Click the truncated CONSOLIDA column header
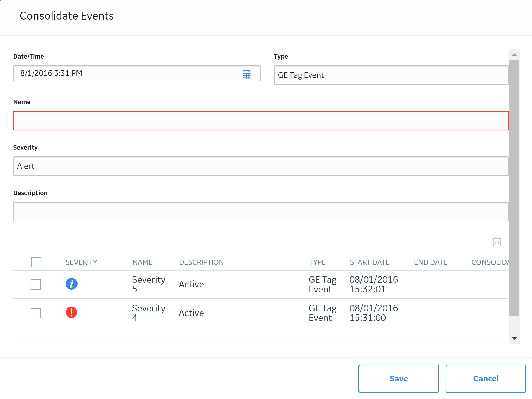 pos(490,262)
